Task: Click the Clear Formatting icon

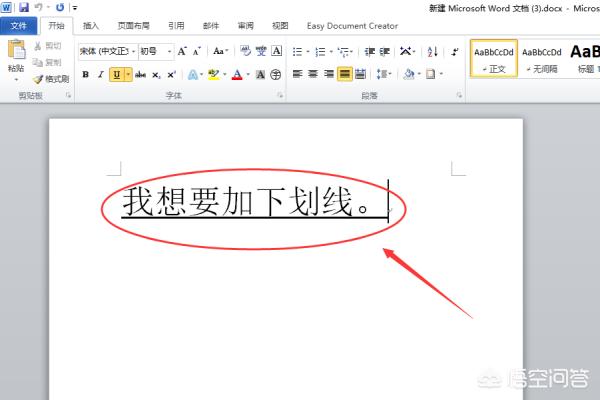Action: point(245,51)
